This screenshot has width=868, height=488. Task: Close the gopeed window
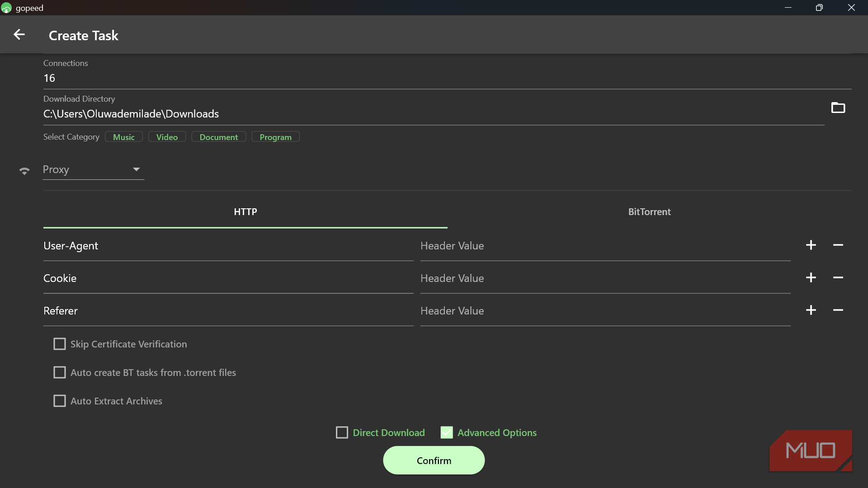(852, 8)
